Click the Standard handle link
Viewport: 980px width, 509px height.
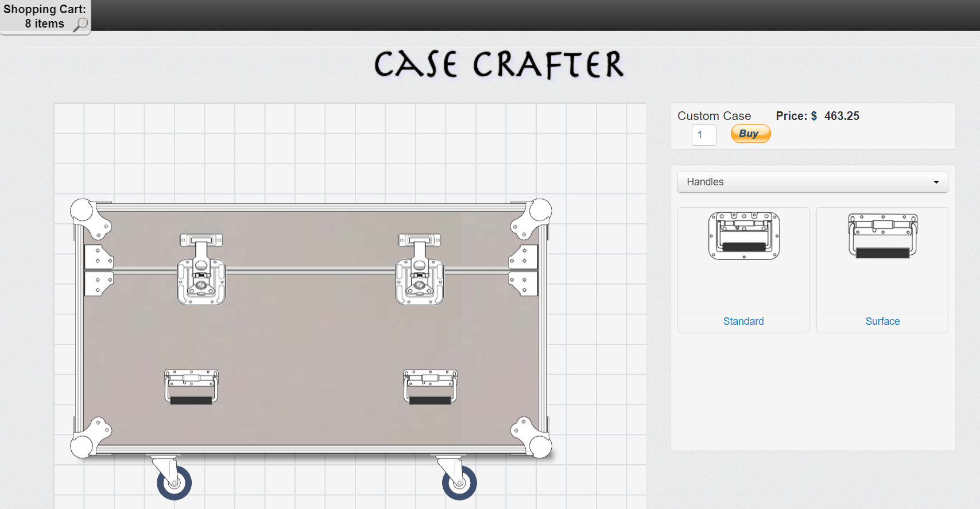(x=743, y=321)
